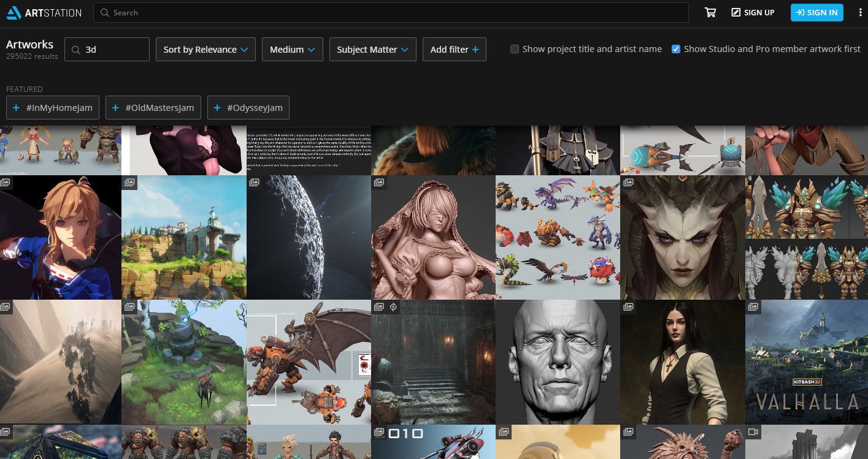
Task: Click the ArtStation logo
Action: click(43, 12)
